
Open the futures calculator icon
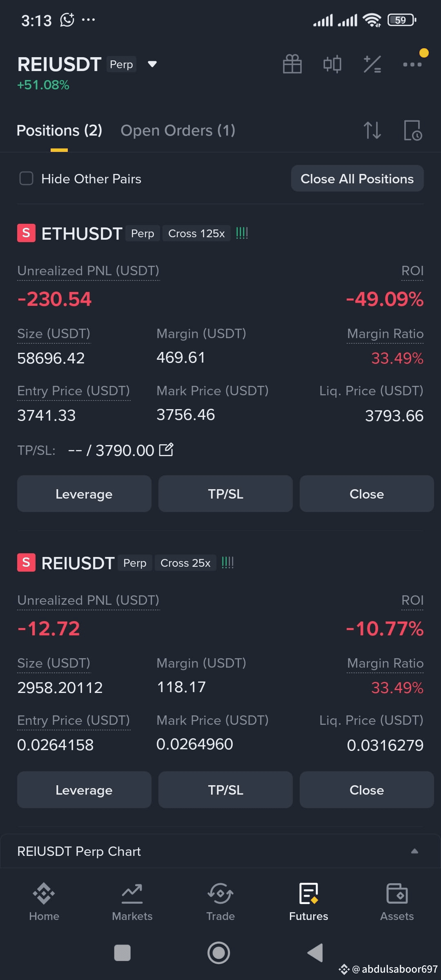pos(372,64)
